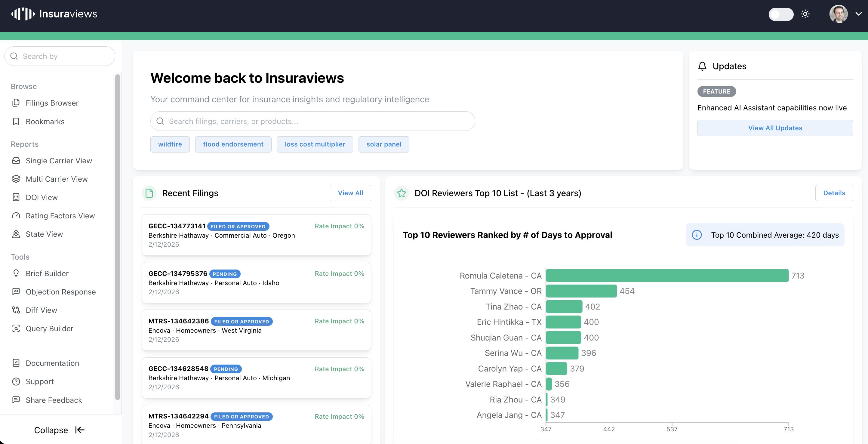Click the Diff View icon
The width and height of the screenshot is (868, 444).
click(16, 310)
